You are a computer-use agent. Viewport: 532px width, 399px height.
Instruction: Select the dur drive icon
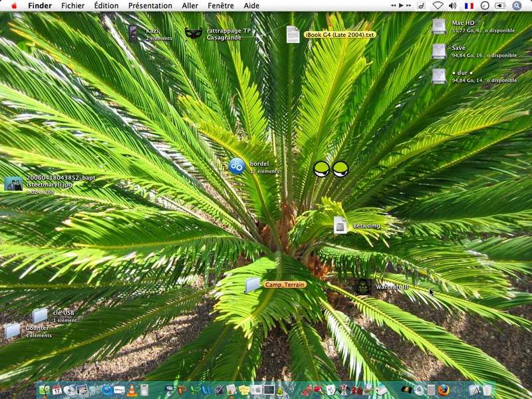pos(439,76)
